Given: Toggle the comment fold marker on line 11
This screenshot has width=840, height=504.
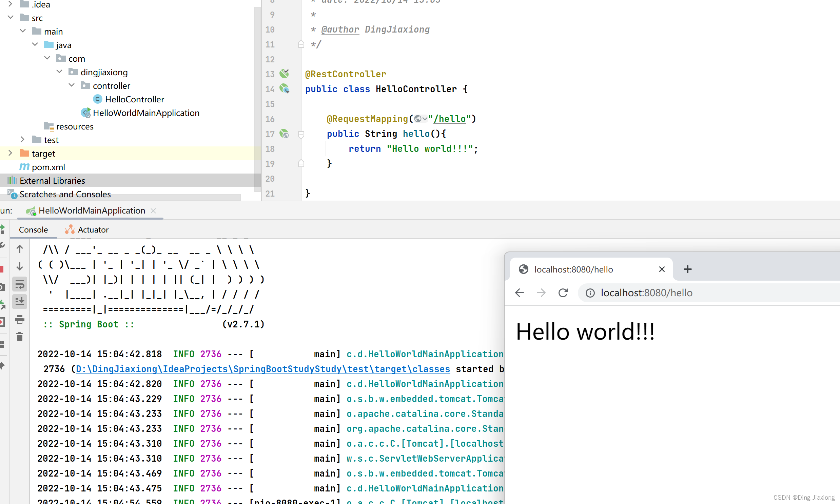Looking at the screenshot, I should (x=301, y=44).
